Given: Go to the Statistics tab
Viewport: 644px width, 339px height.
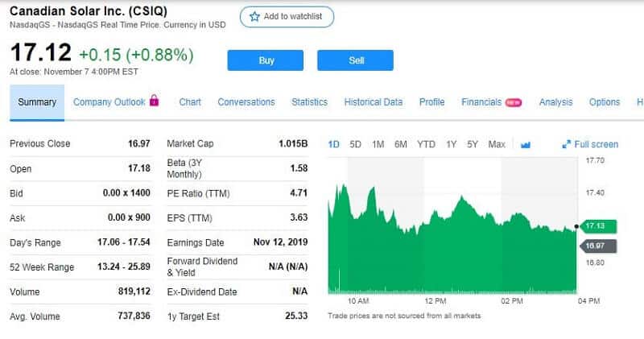Looking at the screenshot, I should (310, 102).
